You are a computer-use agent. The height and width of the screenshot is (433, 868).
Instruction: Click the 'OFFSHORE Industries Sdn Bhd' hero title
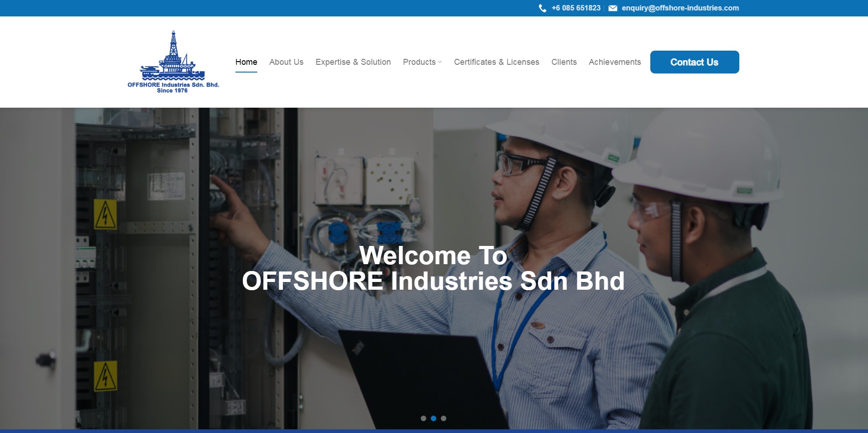[434, 281]
